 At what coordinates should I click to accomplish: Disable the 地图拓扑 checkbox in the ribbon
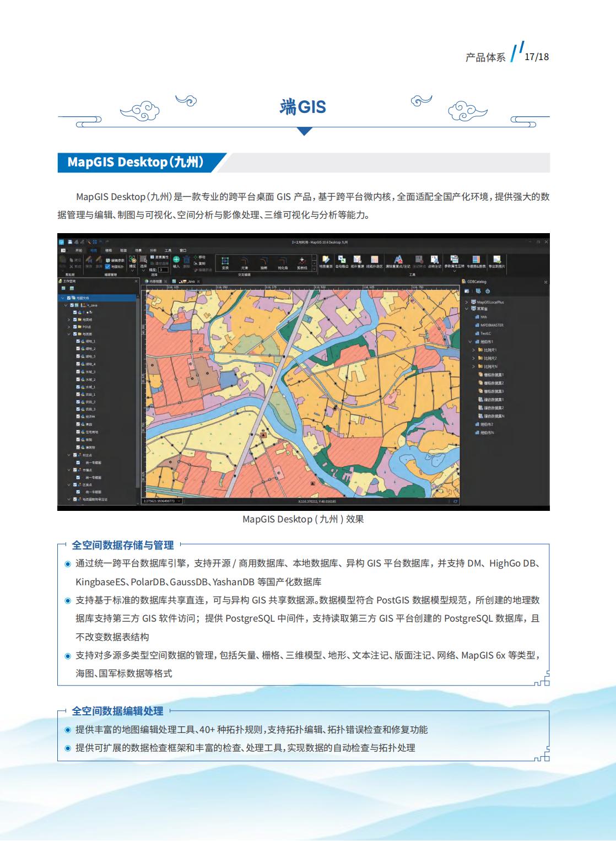pos(107,267)
